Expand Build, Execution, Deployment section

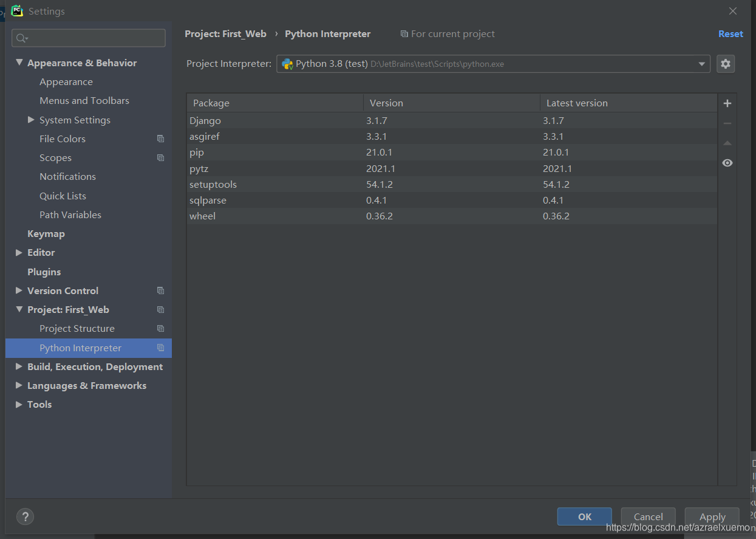point(19,366)
